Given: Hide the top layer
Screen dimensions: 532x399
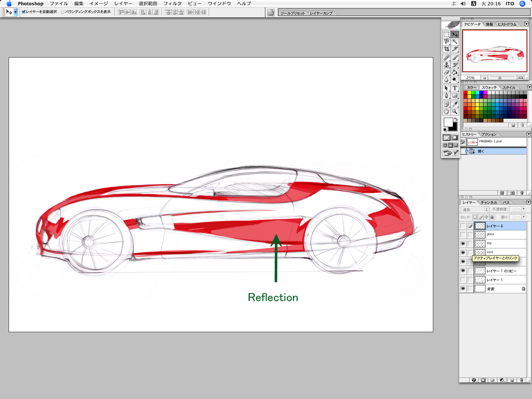Looking at the screenshot, I should tap(463, 243).
